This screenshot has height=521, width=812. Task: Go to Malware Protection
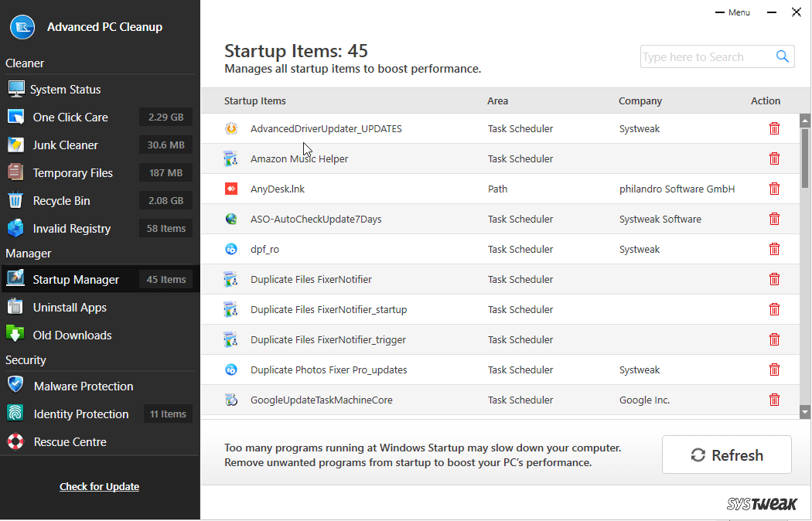[x=83, y=386]
